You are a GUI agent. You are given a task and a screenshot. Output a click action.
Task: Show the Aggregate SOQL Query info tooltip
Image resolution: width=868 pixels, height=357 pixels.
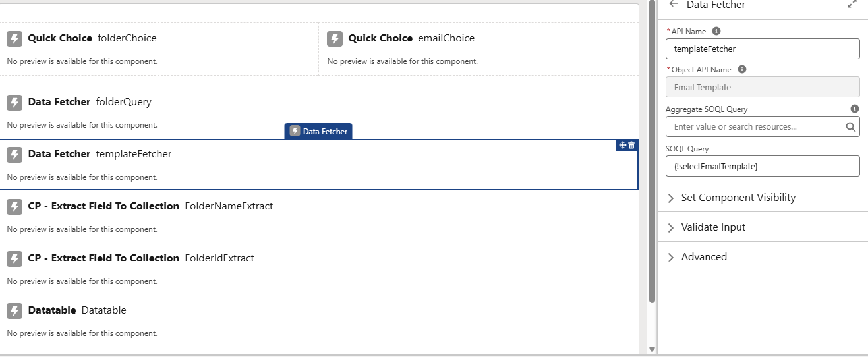[855, 109]
